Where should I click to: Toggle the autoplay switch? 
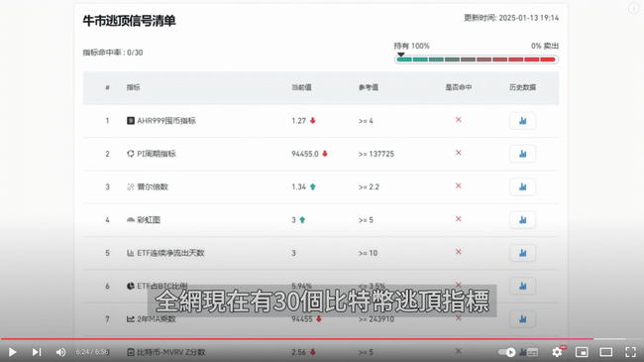[507, 352]
